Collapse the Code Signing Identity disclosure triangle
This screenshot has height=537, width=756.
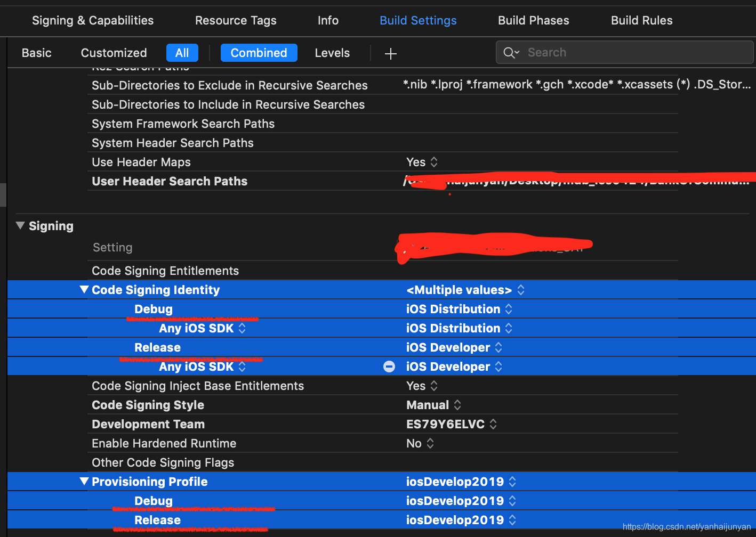coord(84,290)
